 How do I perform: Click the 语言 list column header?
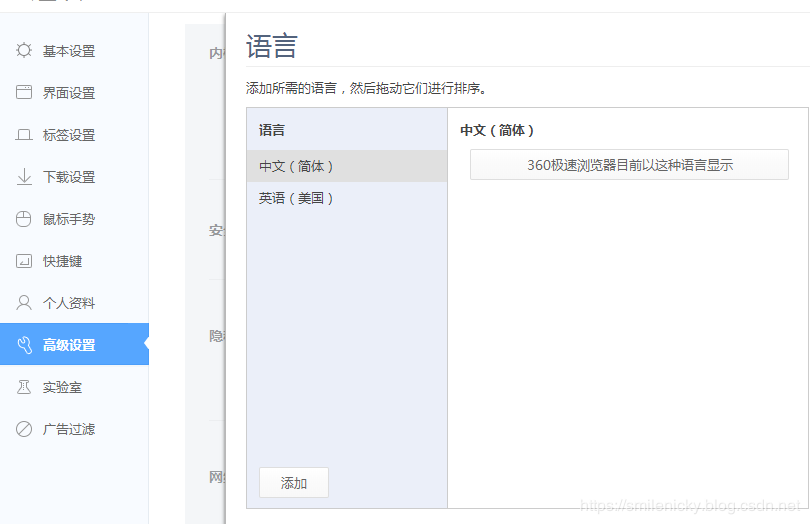[272, 130]
